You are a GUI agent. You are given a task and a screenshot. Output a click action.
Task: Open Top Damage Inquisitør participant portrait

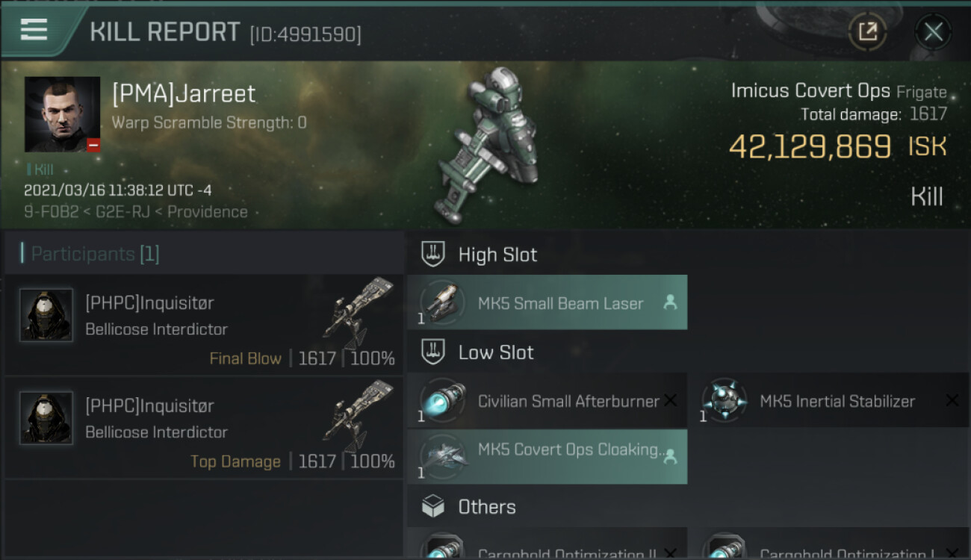(46, 418)
